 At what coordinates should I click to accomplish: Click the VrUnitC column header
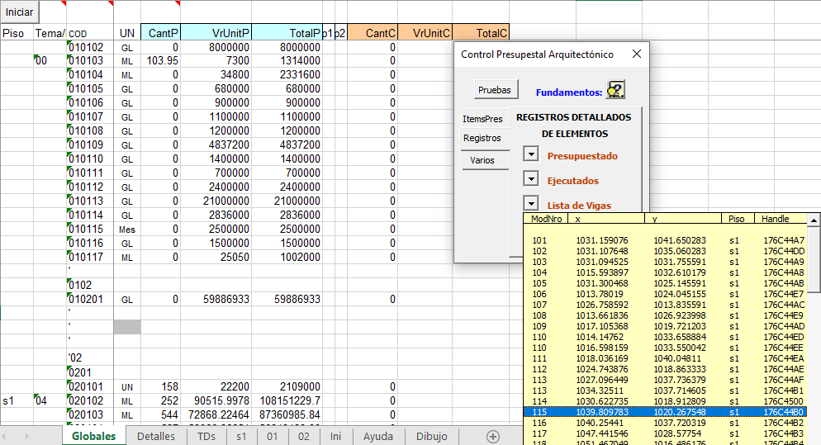pos(425,33)
